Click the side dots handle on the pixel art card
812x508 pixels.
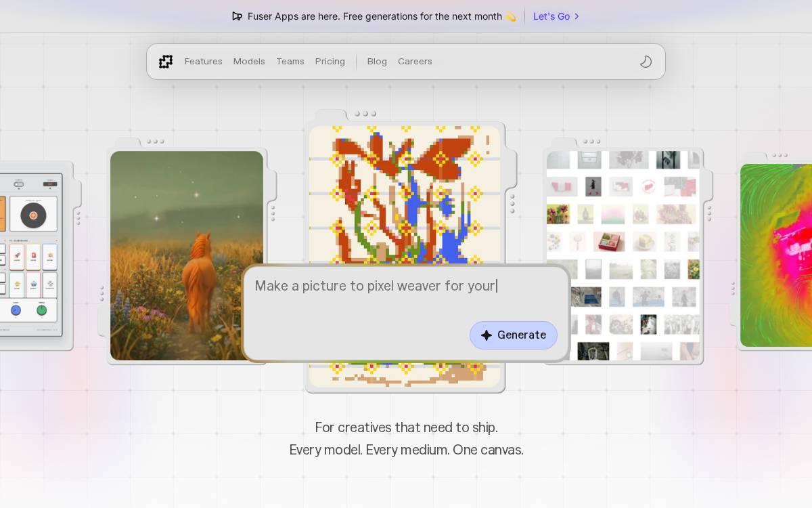tap(512, 204)
